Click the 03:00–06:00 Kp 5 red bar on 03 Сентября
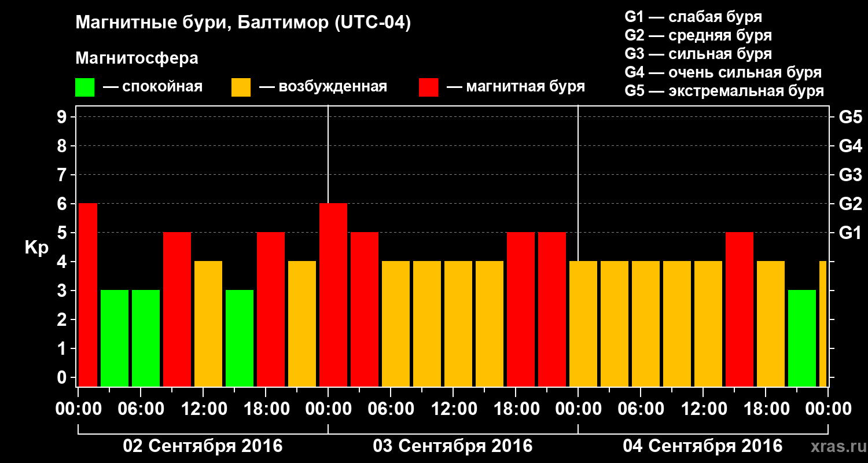 (x=365, y=310)
